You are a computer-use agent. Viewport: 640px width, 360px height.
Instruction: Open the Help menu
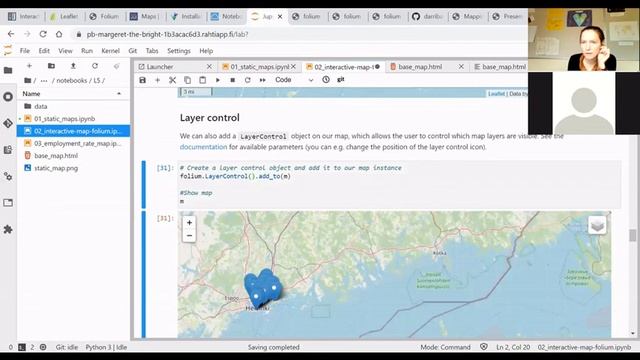[x=206, y=51]
